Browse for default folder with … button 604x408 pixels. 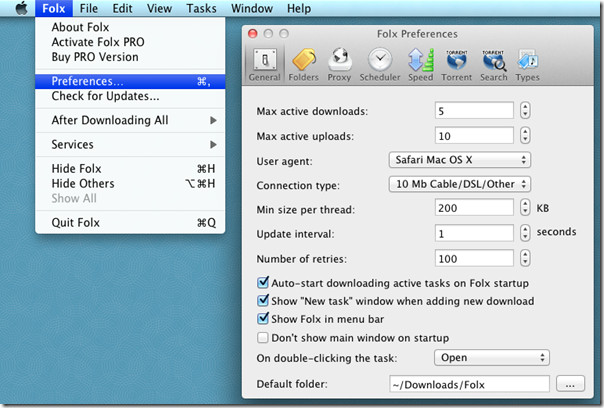[570, 384]
